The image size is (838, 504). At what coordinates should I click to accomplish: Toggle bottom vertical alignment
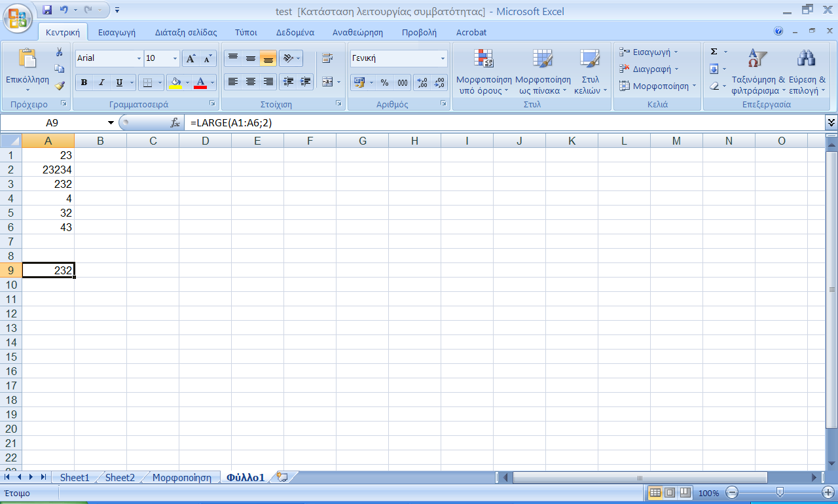pyautogui.click(x=268, y=58)
